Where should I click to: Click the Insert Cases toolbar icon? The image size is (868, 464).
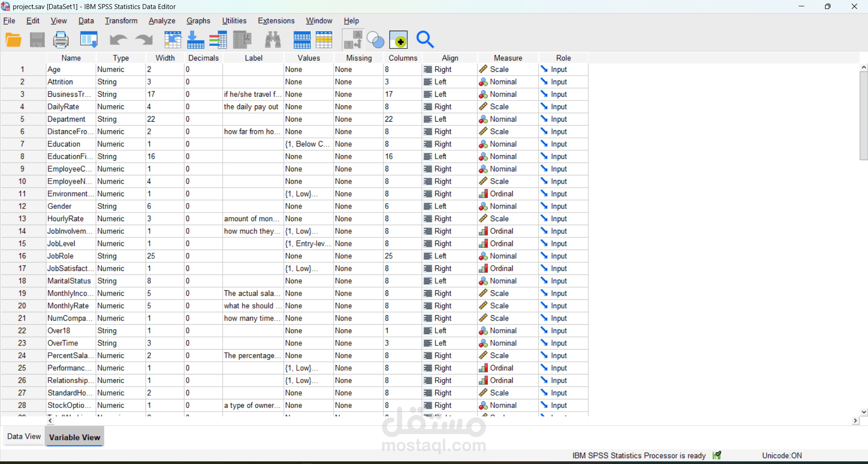click(x=302, y=40)
